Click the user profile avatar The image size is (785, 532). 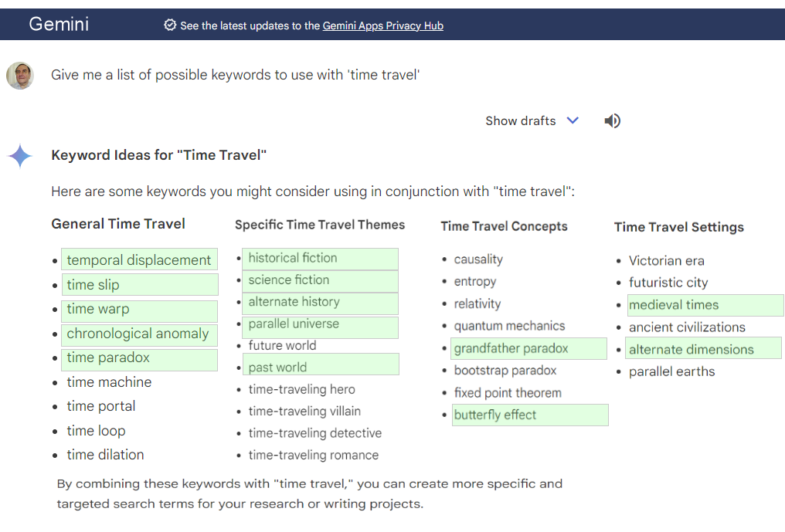click(x=20, y=76)
